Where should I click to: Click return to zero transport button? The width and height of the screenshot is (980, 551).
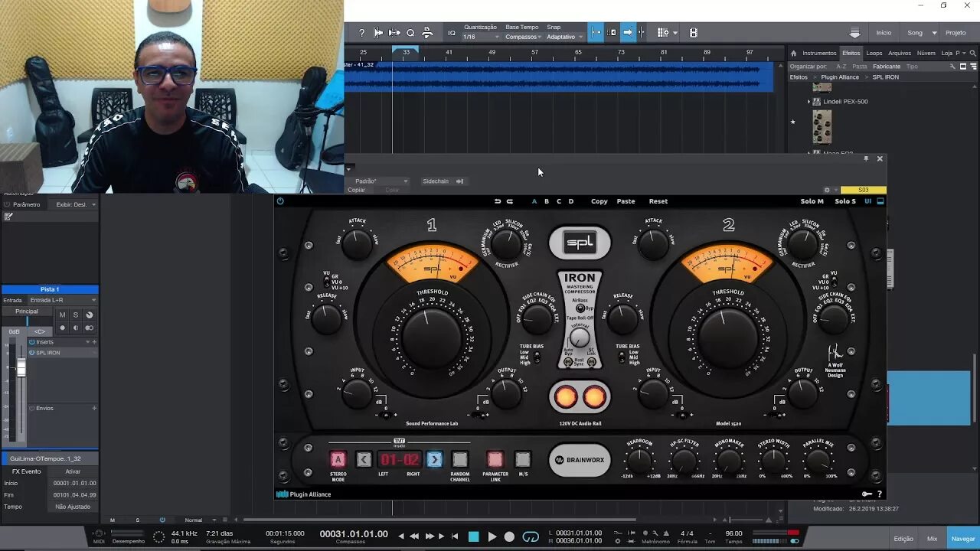(x=455, y=537)
